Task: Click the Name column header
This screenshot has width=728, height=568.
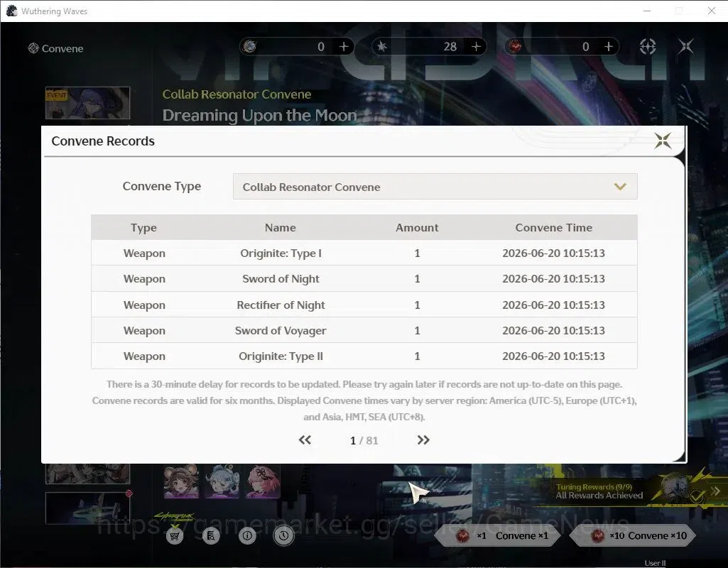Action: 280,227
